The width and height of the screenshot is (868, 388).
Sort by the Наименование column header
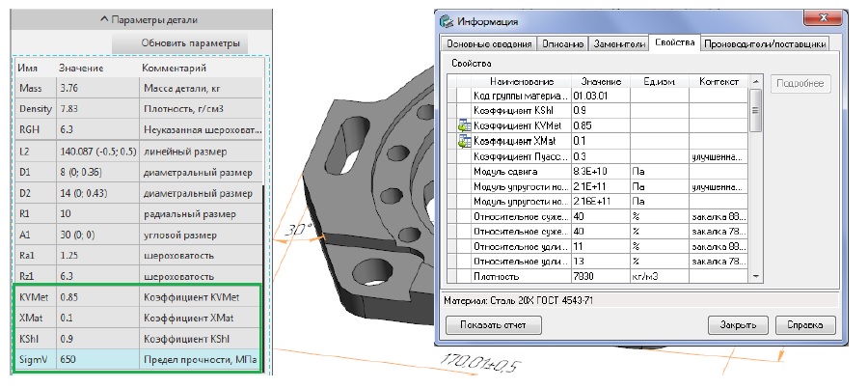[x=521, y=82]
